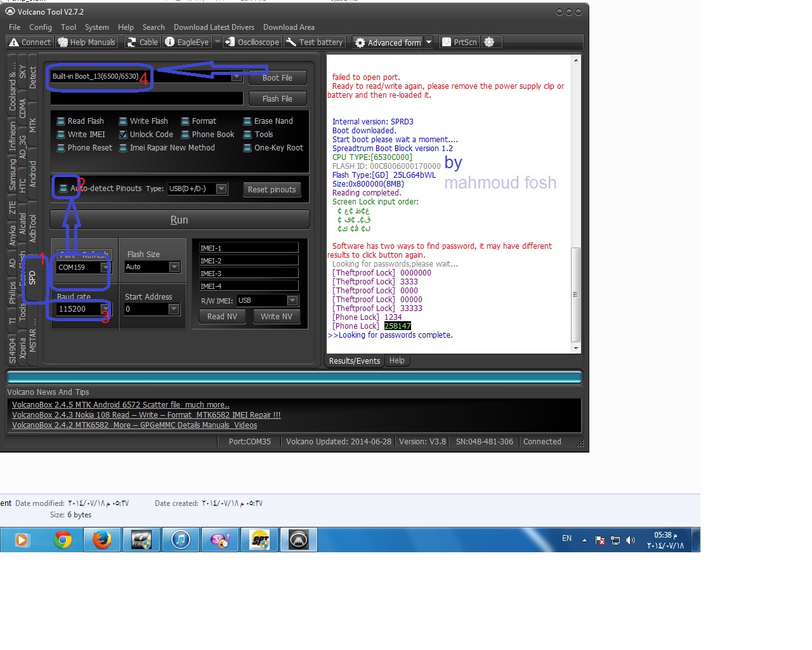
Task: Select the Format option
Action: pos(199,121)
